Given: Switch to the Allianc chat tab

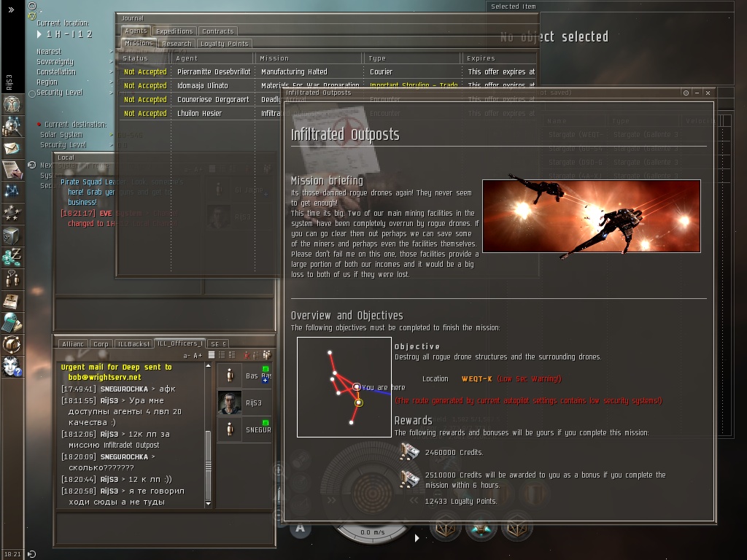Looking at the screenshot, I should tap(73, 344).
